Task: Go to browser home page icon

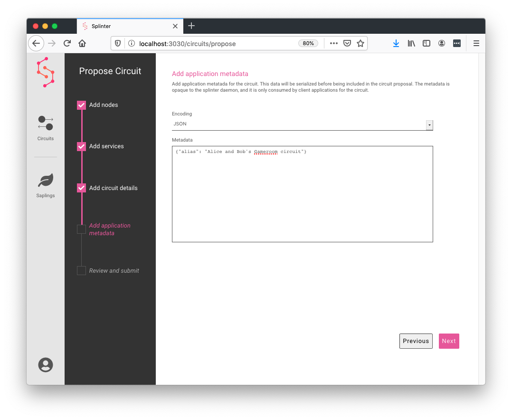Action: (82, 43)
